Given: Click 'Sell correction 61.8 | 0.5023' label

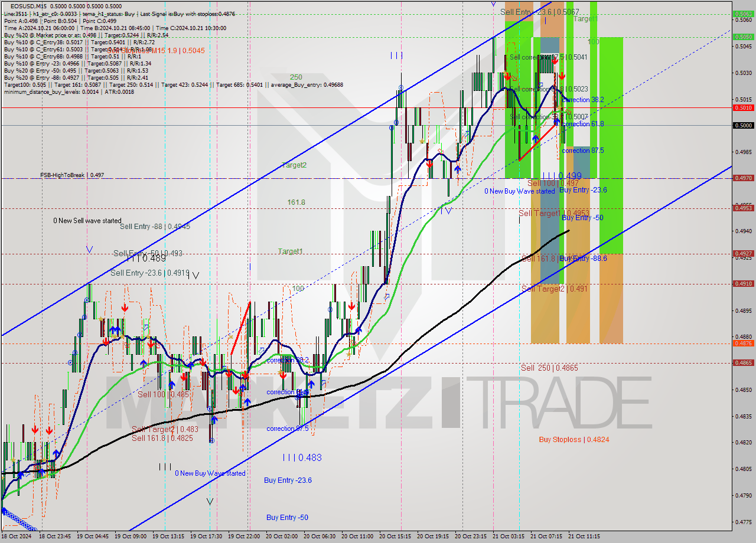Looking at the screenshot, I should (549, 89).
